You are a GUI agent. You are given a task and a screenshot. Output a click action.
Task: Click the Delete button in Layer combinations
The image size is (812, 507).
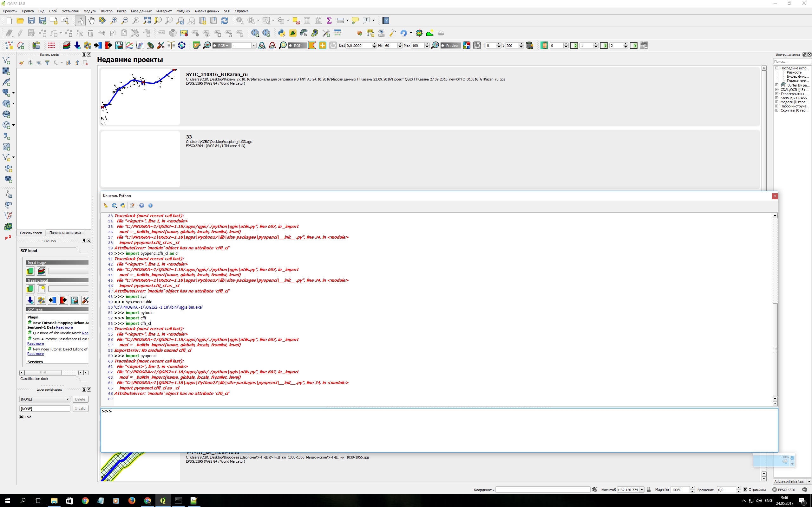click(x=80, y=399)
